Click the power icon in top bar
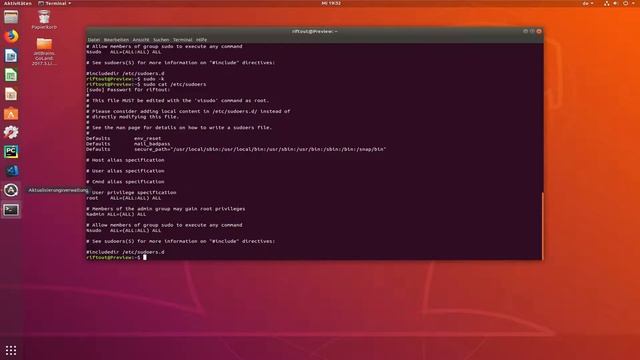640x360 pixels. (625, 3)
